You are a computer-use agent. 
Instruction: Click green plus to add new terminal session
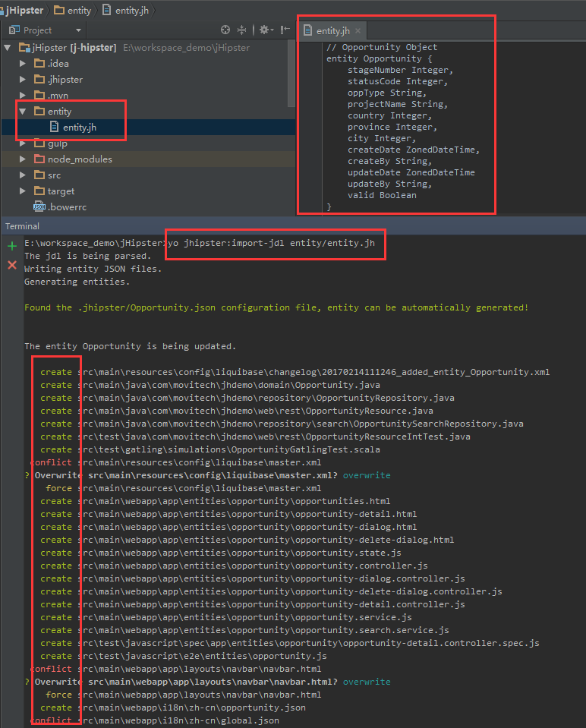[11, 246]
